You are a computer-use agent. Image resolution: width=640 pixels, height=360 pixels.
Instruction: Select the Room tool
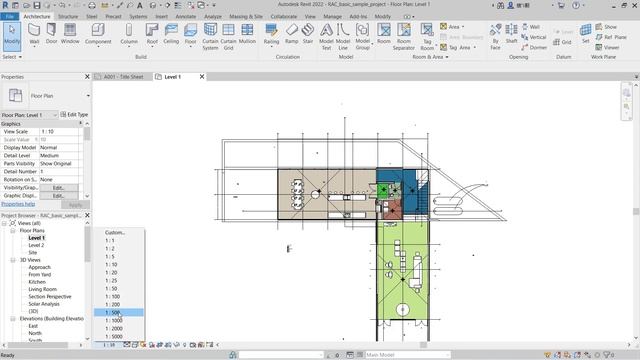tap(384, 34)
